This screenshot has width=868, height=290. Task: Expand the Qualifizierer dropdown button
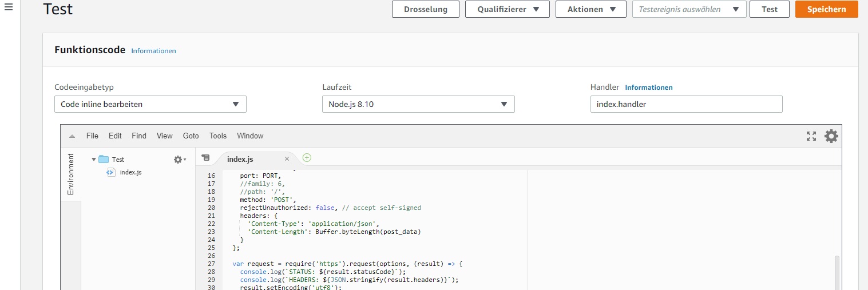tap(508, 9)
